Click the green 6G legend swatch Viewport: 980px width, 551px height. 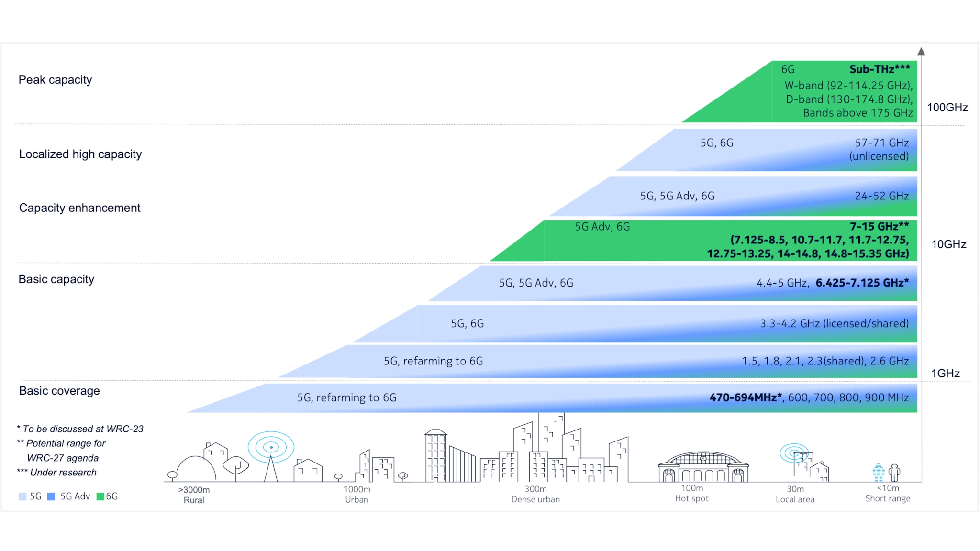click(100, 496)
